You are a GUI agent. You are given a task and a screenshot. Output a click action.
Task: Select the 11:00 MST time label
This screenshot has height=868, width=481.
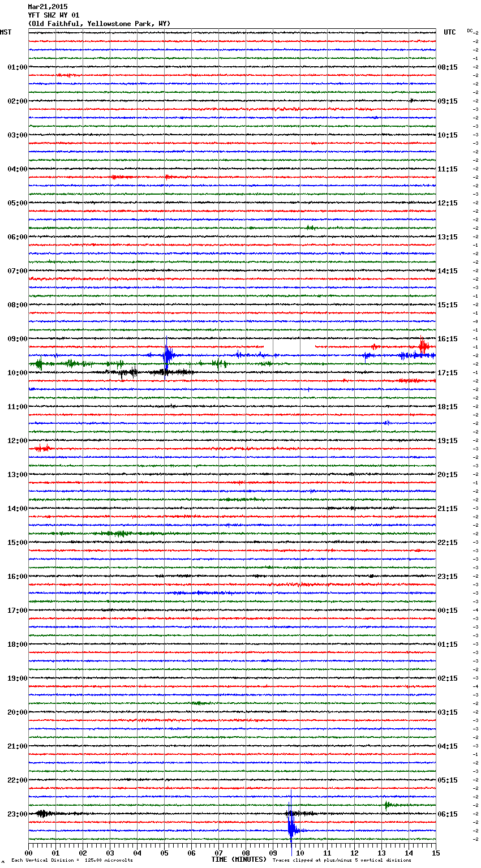(x=18, y=407)
